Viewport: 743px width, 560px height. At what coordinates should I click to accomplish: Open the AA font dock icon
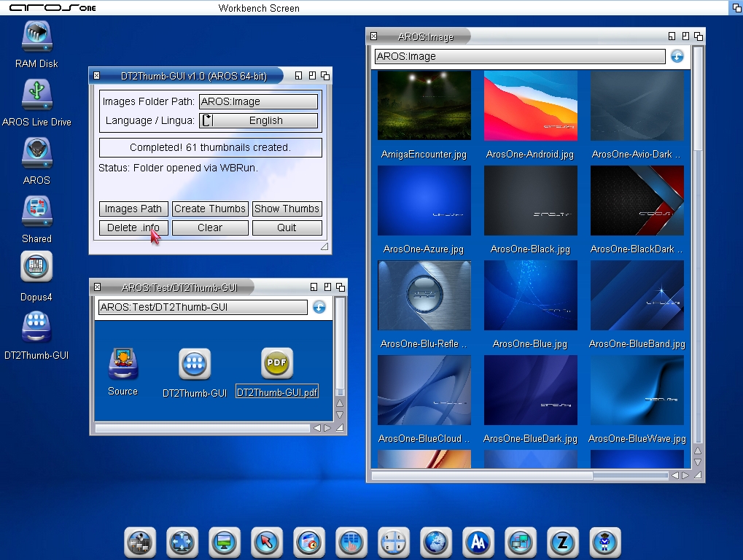pos(478,542)
